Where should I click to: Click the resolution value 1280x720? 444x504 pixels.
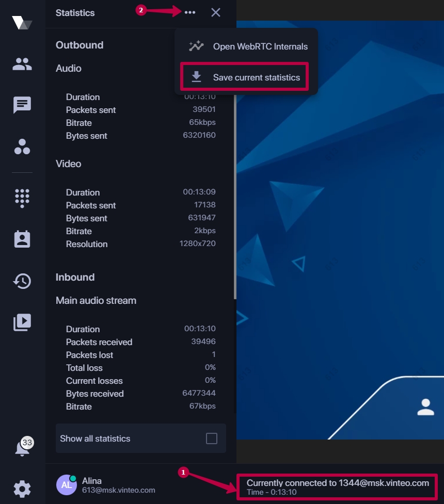pos(197,243)
